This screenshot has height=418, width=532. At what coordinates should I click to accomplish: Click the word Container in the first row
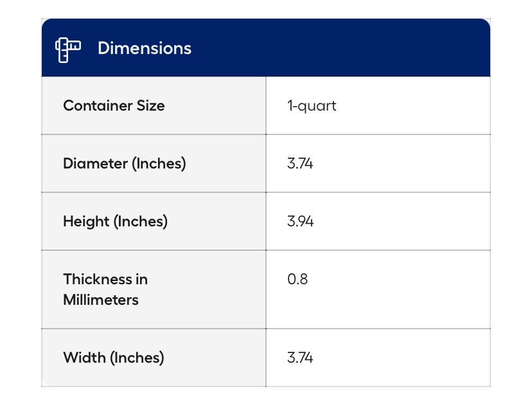tap(98, 105)
